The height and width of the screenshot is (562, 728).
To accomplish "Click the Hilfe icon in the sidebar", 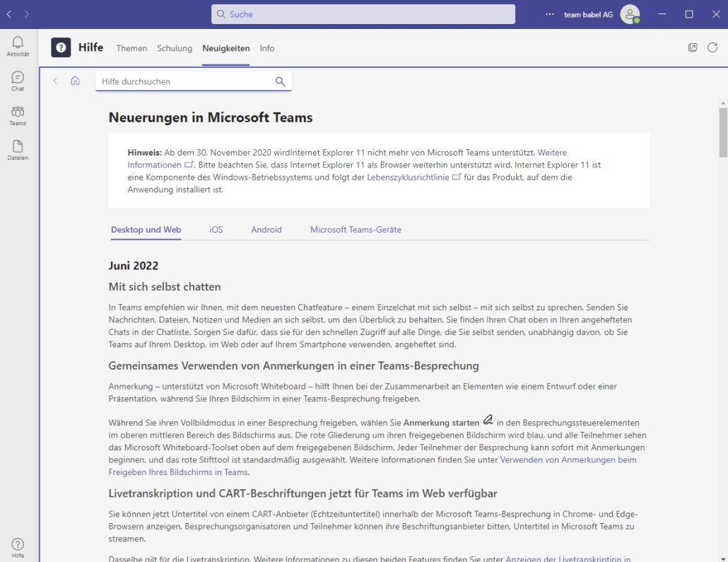I will 18,548.
